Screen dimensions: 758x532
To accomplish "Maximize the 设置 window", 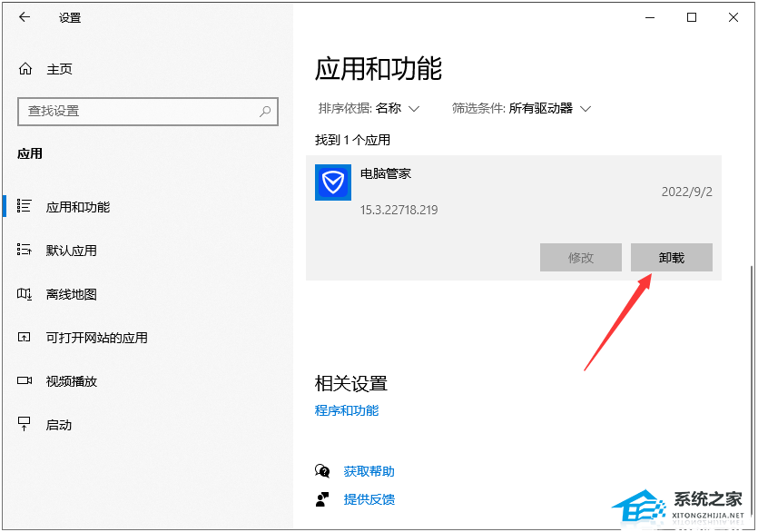I will [x=692, y=18].
